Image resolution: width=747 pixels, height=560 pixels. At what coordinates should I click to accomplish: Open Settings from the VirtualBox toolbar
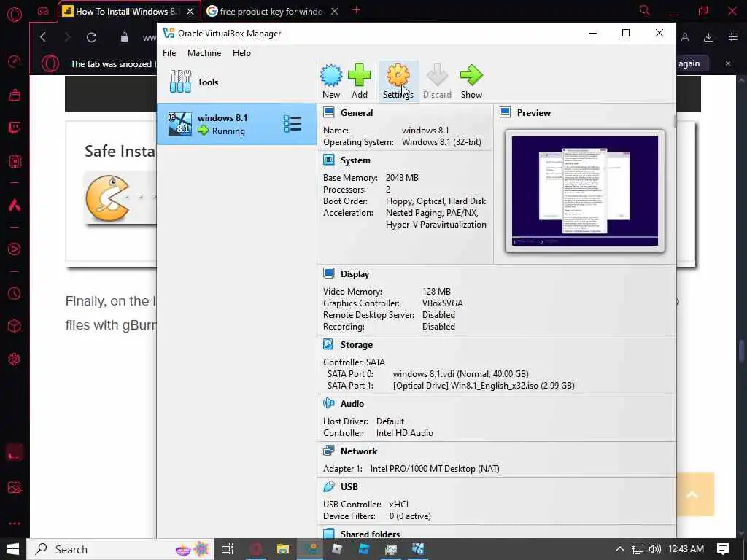[x=398, y=81]
